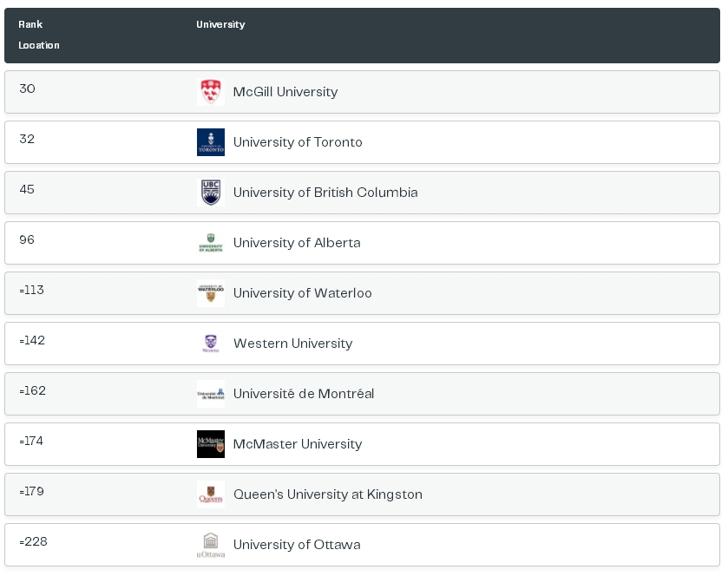Screen dimensions: 728x576
Task: Open the Queen's University at Kingston link
Action: [x=328, y=494]
